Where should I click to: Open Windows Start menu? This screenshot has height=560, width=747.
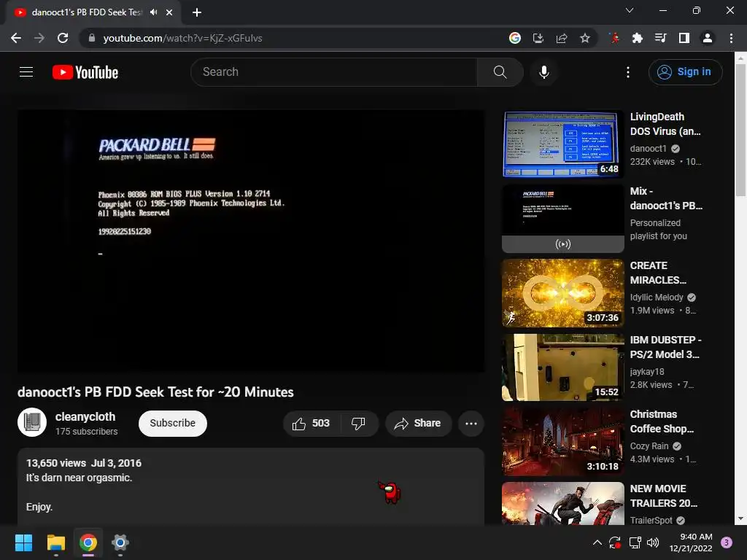(23, 542)
